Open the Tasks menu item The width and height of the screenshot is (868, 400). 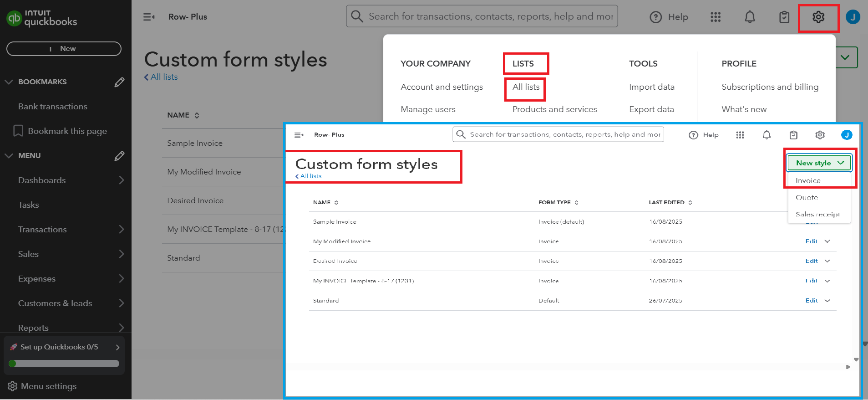click(x=29, y=205)
